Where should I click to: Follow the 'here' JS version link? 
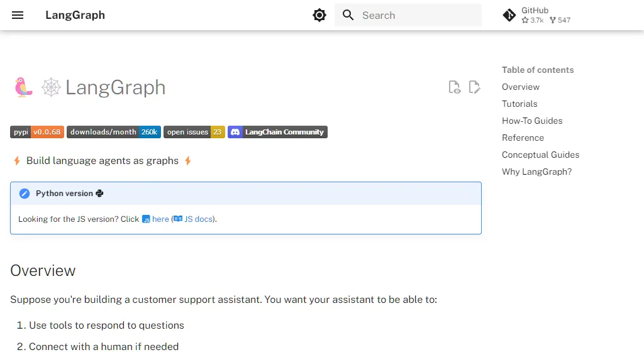[x=160, y=219]
